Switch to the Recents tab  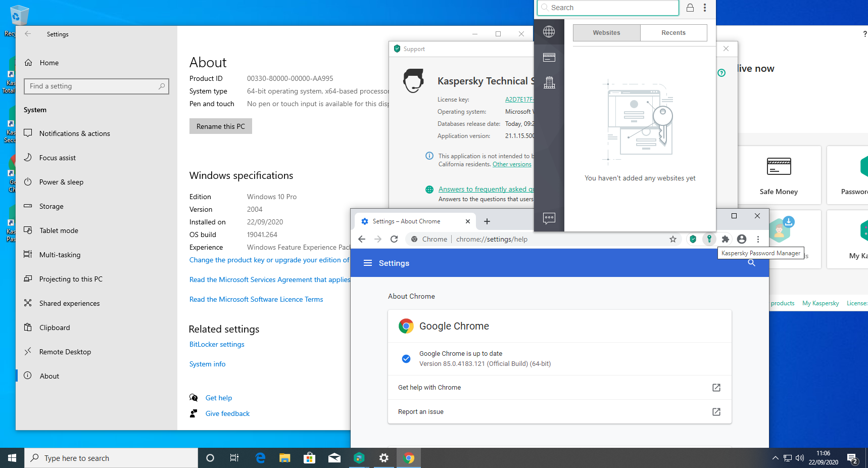(673, 33)
